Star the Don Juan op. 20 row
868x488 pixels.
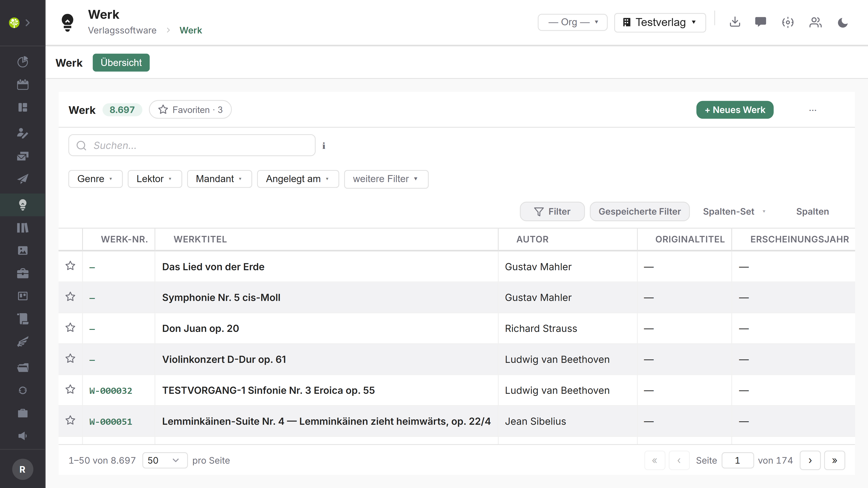point(70,327)
